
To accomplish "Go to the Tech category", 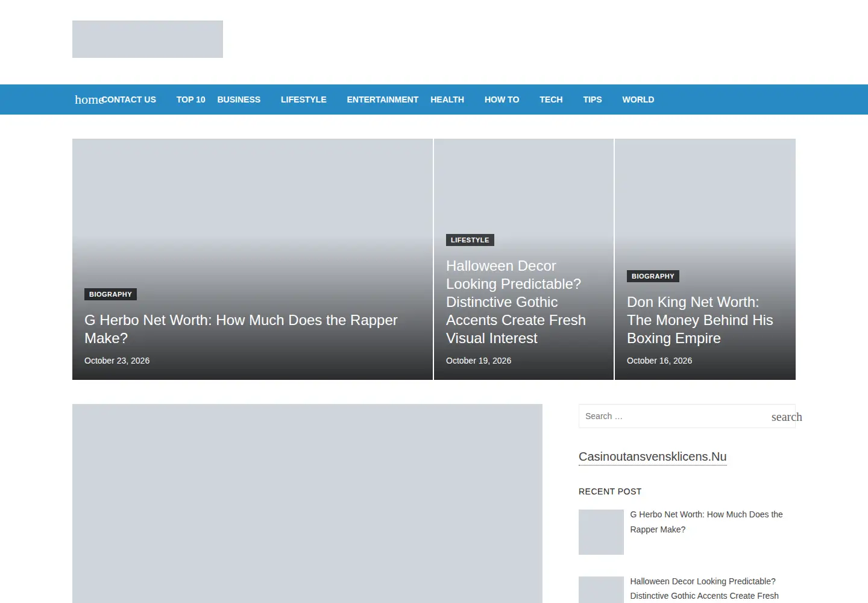I will 551,99.
